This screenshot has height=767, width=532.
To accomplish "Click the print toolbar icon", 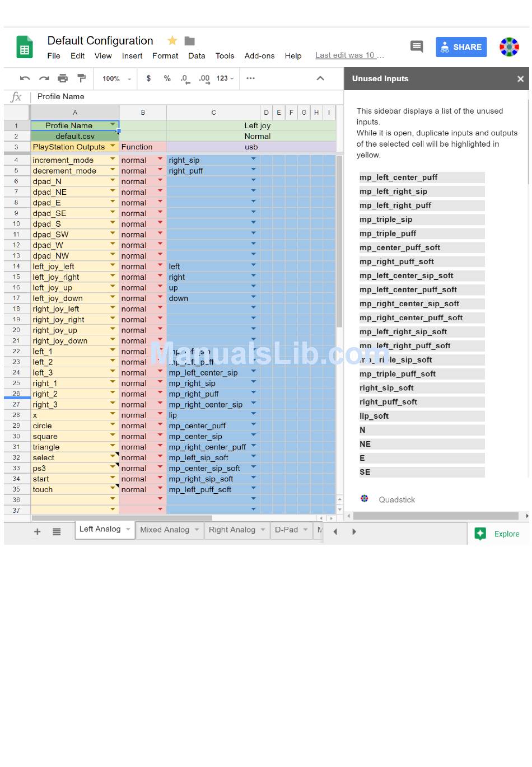I will 63,78.
